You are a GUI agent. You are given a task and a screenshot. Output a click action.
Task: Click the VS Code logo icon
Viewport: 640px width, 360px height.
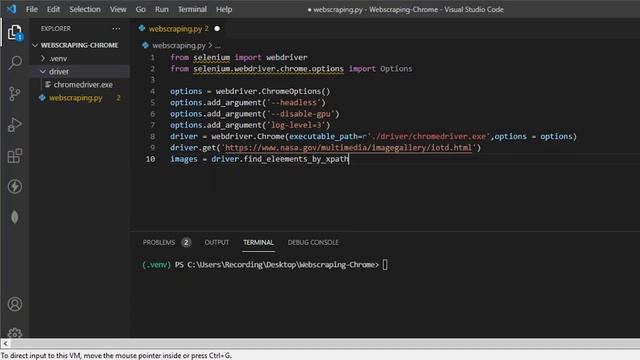(x=11, y=9)
